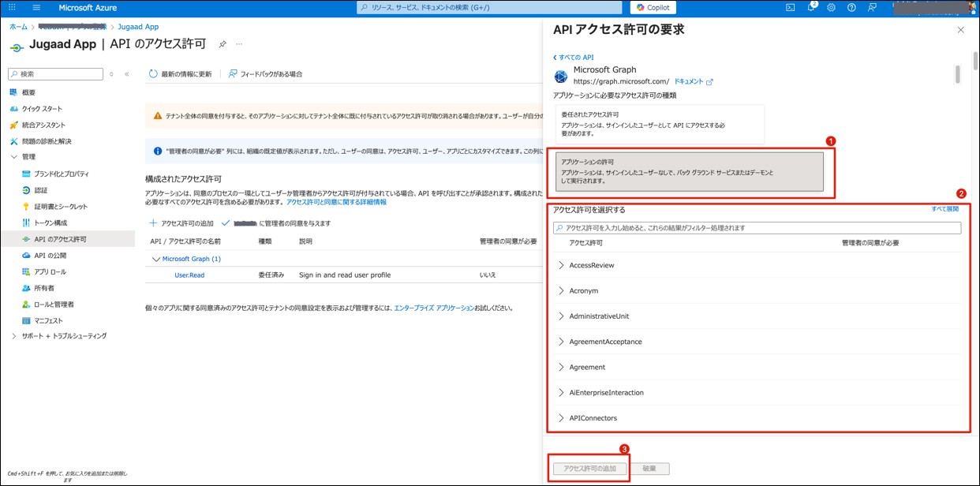Image resolution: width=980 pixels, height=486 pixels.
Task: Expand the AiEnterpriseInteraction permission group
Action: [x=561, y=393]
